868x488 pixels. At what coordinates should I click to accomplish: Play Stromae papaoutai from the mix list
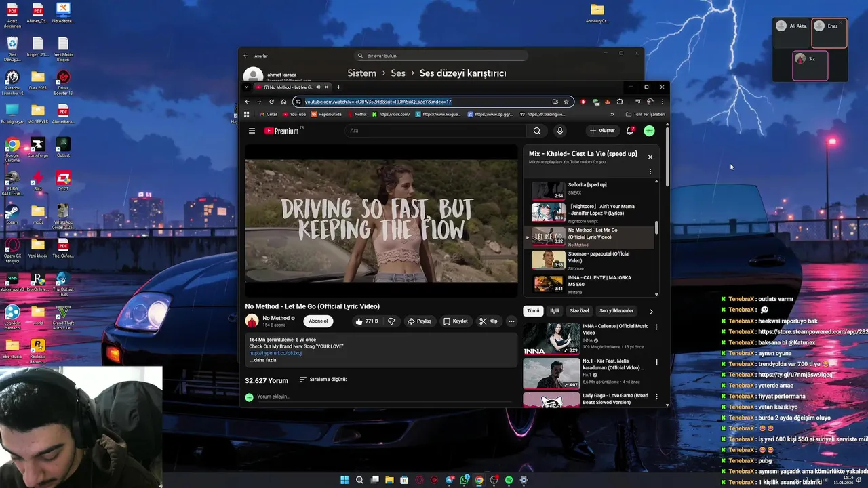(x=590, y=260)
